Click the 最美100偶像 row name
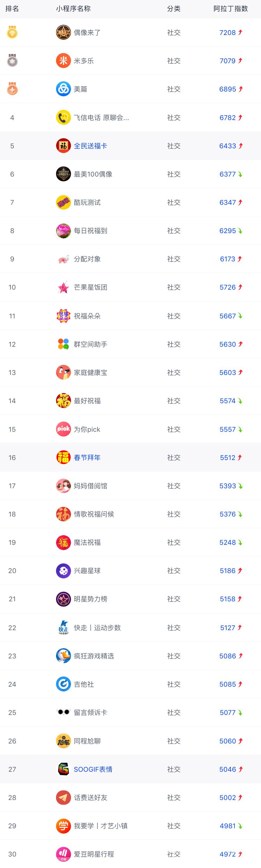Viewport: 261px width, 868px height. pos(93,174)
